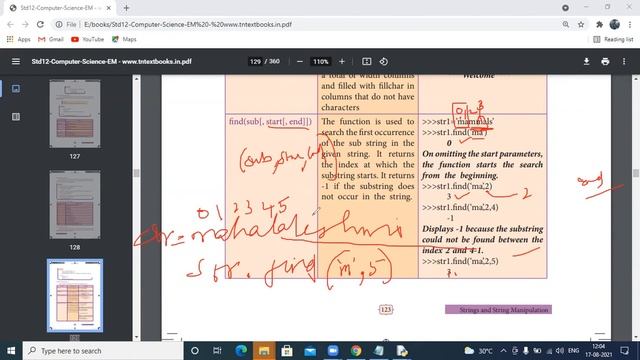Rotate the PDF page counterclockwise
Image resolution: width=640 pixels, height=360 pixels.
(x=384, y=61)
